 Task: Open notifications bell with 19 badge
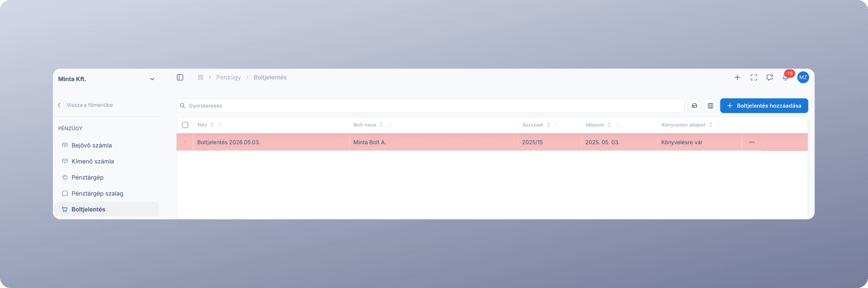[786, 76]
